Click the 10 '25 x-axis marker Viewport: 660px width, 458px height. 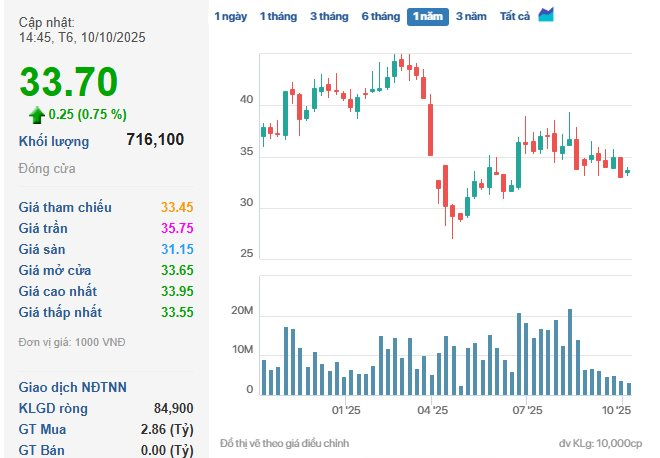point(618,410)
